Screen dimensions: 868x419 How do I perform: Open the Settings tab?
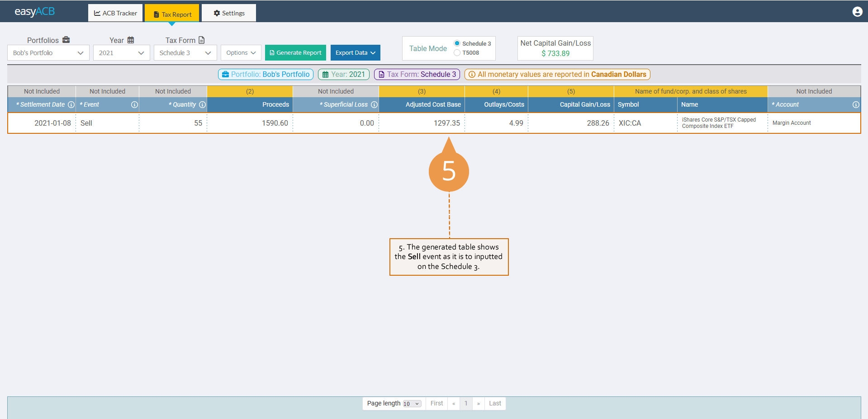(229, 13)
